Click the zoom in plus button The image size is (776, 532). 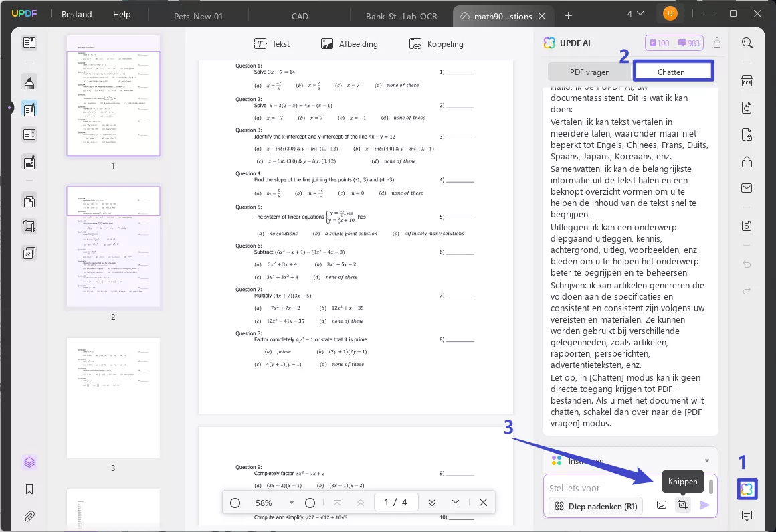tap(310, 502)
